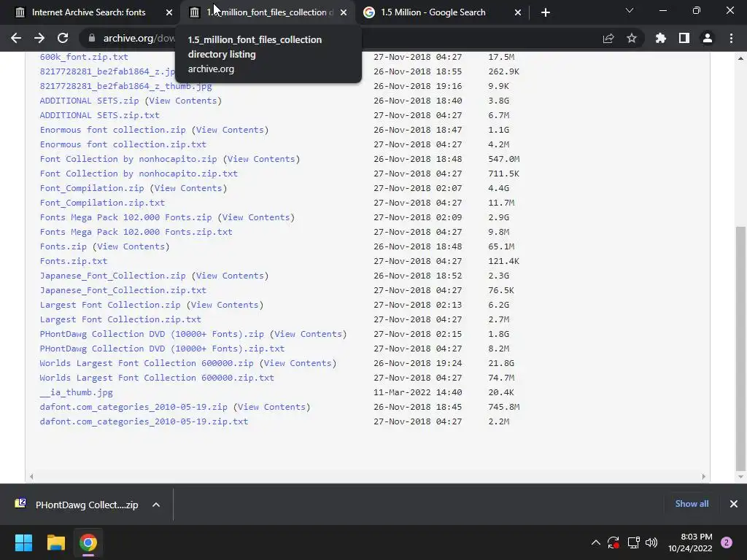Screen dimensions: 747x560
Task: Download Font Collection by nonhocapito.zip
Action: [128, 159]
